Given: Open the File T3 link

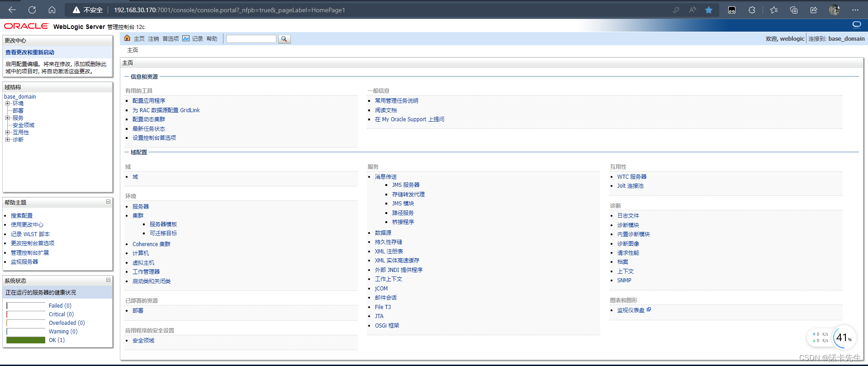Looking at the screenshot, I should [383, 307].
